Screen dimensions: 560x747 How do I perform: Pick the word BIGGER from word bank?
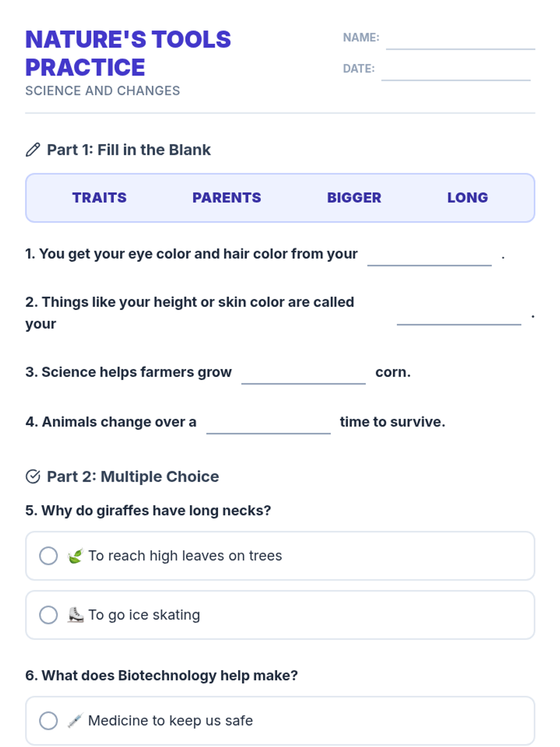coord(354,197)
